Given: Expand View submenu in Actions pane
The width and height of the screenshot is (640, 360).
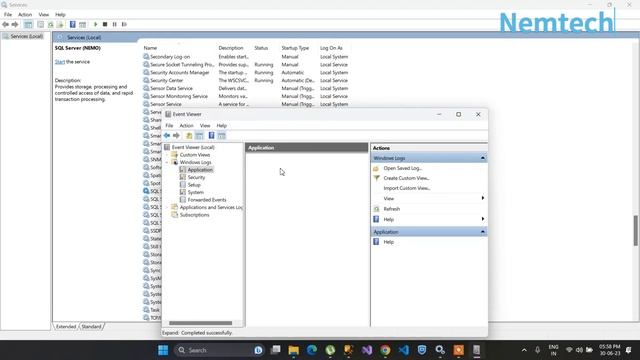Looking at the screenshot, I should (429, 198).
